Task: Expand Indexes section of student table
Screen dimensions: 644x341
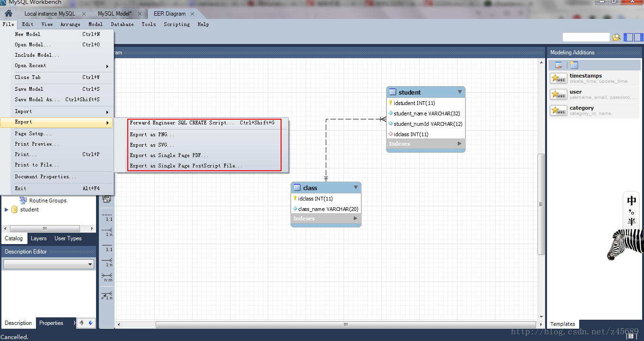Action: tap(459, 144)
